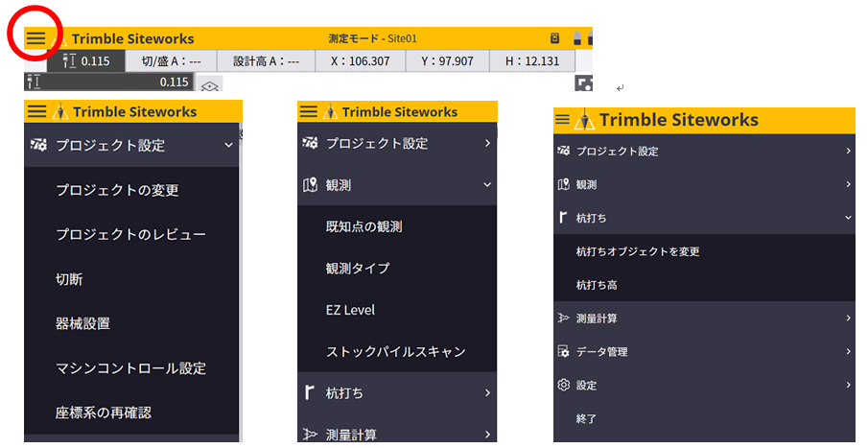Image resolution: width=868 pixels, height=448 pixels.
Task: Click the battery-like device status icon in top bar
Action: 555,38
